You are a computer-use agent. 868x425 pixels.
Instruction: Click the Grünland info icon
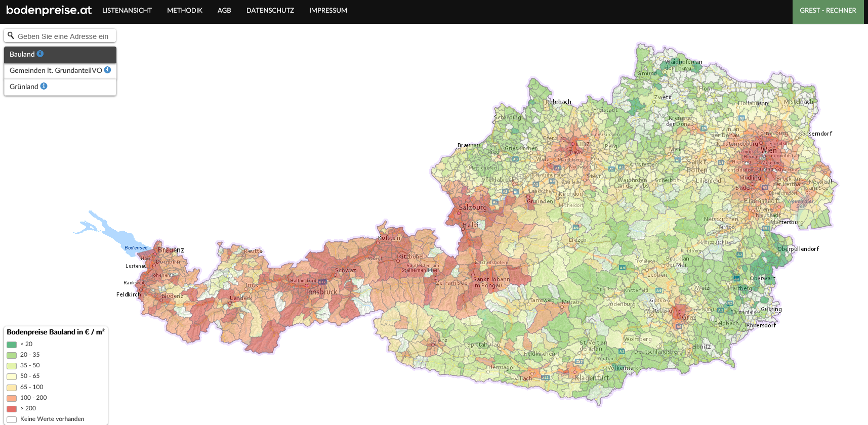click(44, 86)
